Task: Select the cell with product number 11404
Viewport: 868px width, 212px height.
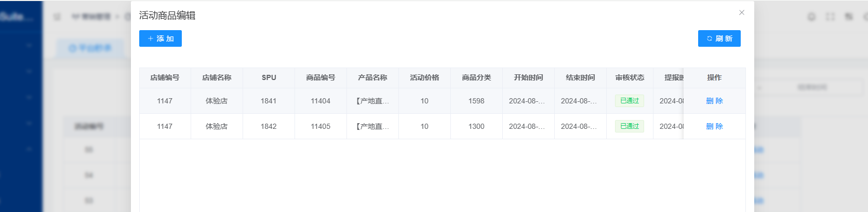Action: 321,101
